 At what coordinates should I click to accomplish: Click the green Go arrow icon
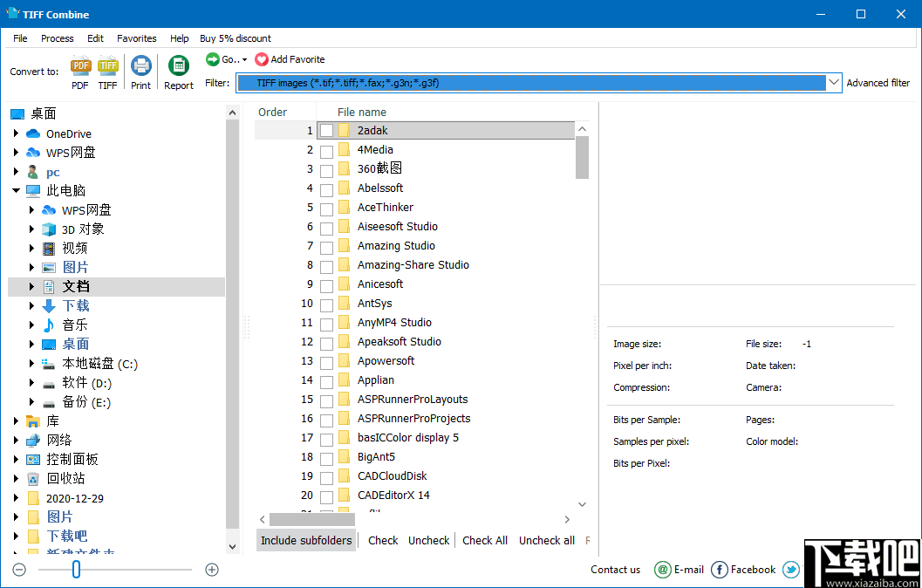pos(212,58)
